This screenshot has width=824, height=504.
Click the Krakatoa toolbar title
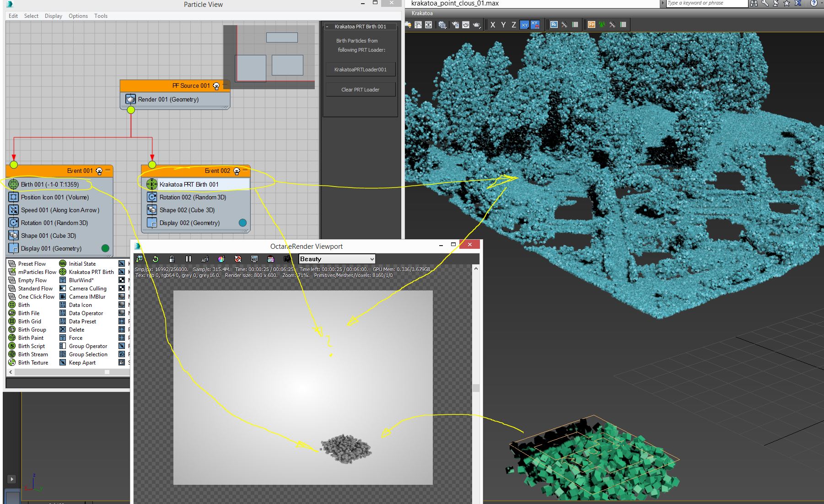422,13
